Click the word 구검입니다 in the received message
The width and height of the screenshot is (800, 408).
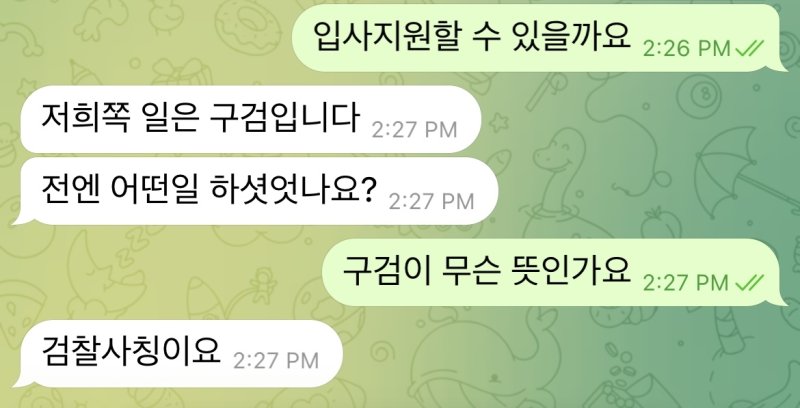[x=284, y=118]
